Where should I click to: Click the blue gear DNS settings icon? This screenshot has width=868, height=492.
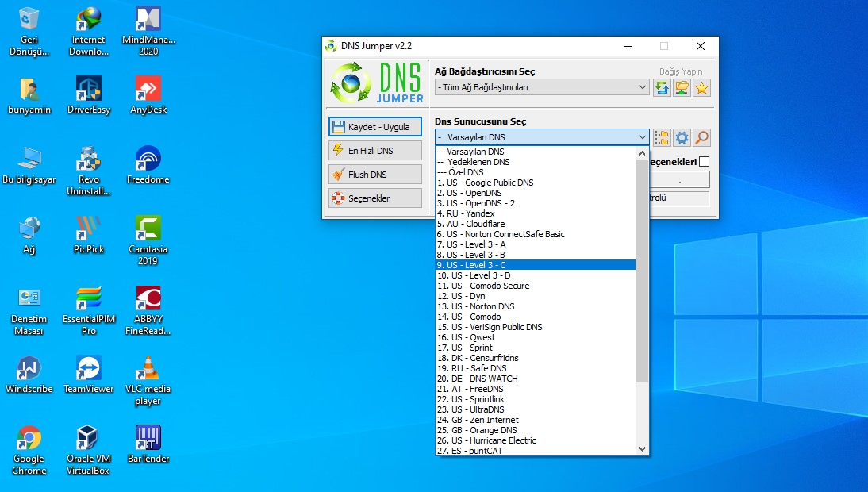point(682,137)
